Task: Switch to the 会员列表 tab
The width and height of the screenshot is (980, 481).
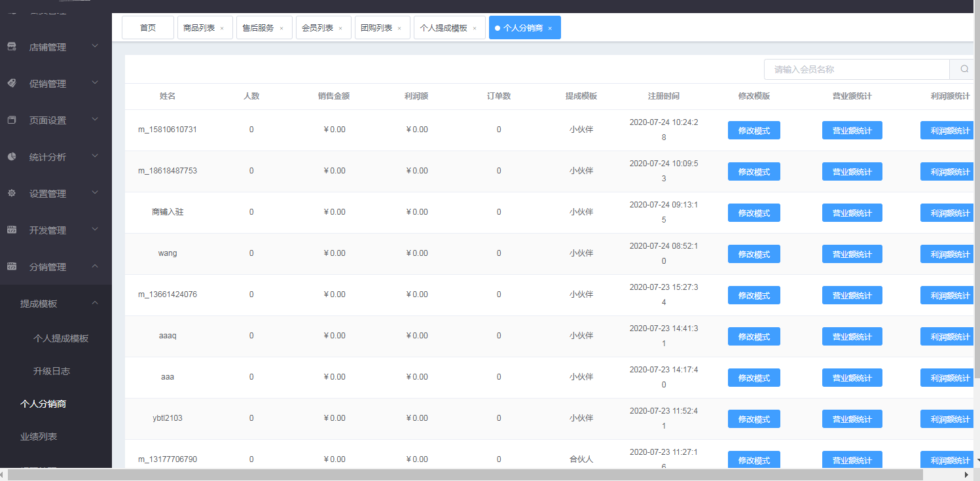Action: point(318,28)
